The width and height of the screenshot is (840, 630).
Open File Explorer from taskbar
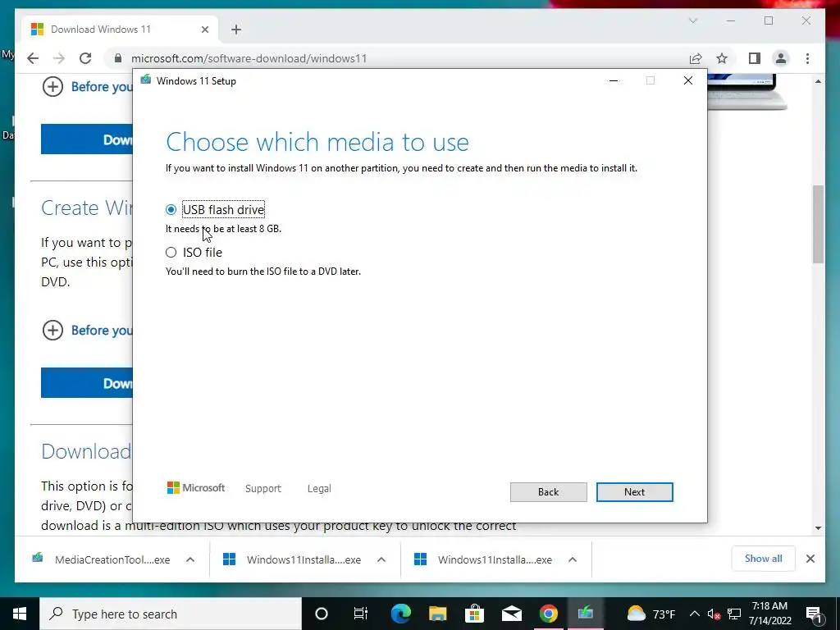tap(437, 614)
